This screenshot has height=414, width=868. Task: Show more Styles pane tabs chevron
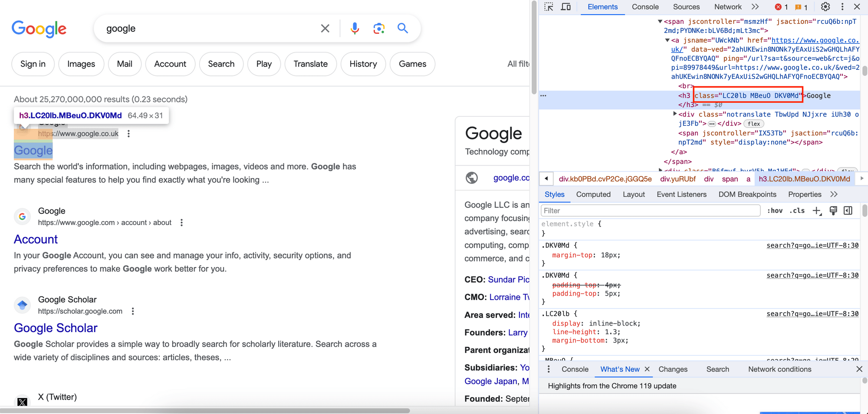pos(834,195)
